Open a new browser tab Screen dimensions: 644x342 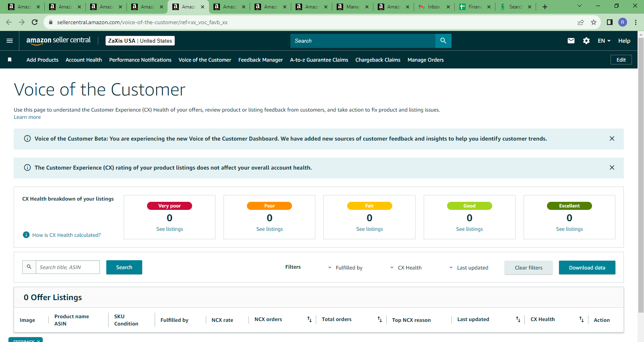coord(545,7)
